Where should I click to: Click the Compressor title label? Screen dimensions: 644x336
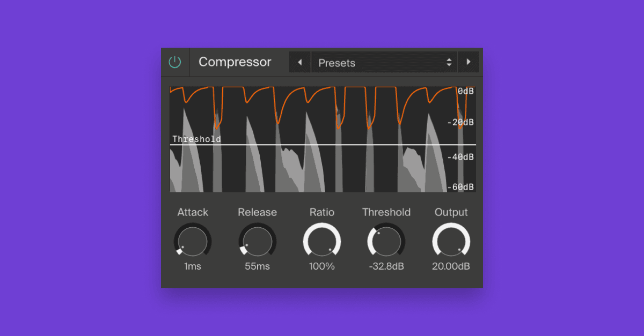click(235, 62)
